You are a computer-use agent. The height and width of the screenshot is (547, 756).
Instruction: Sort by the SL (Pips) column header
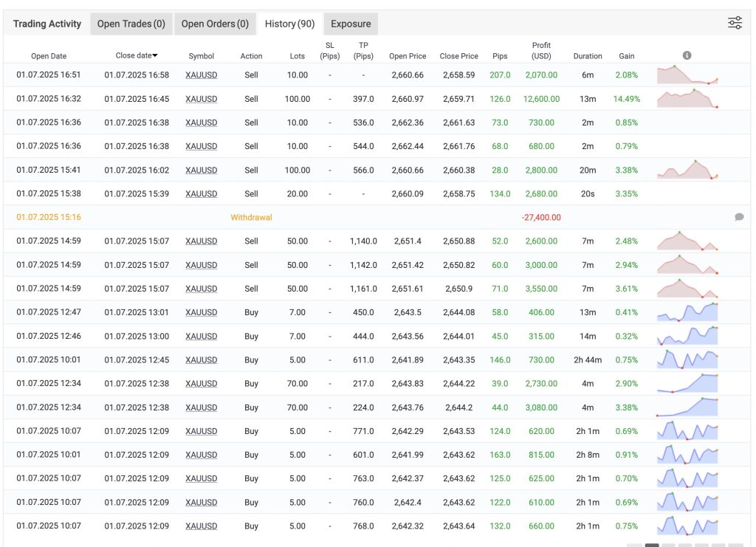tap(330, 51)
